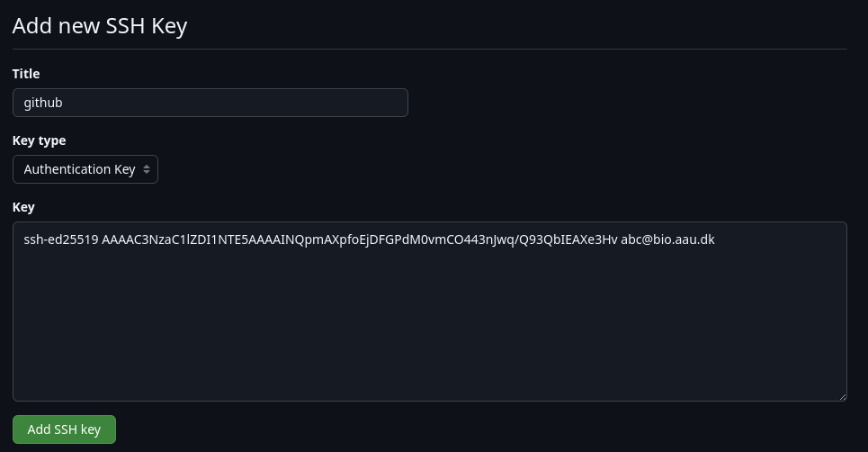Click the word github in Title field
The height and width of the screenshot is (452, 868).
(43, 103)
